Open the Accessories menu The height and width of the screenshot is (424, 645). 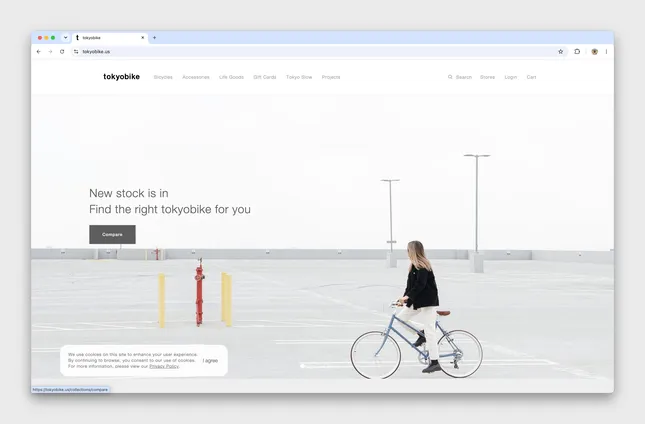(196, 77)
